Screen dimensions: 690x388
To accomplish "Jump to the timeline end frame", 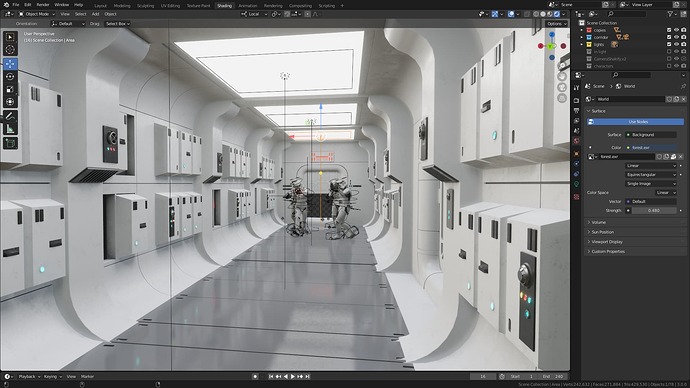I will point(308,377).
